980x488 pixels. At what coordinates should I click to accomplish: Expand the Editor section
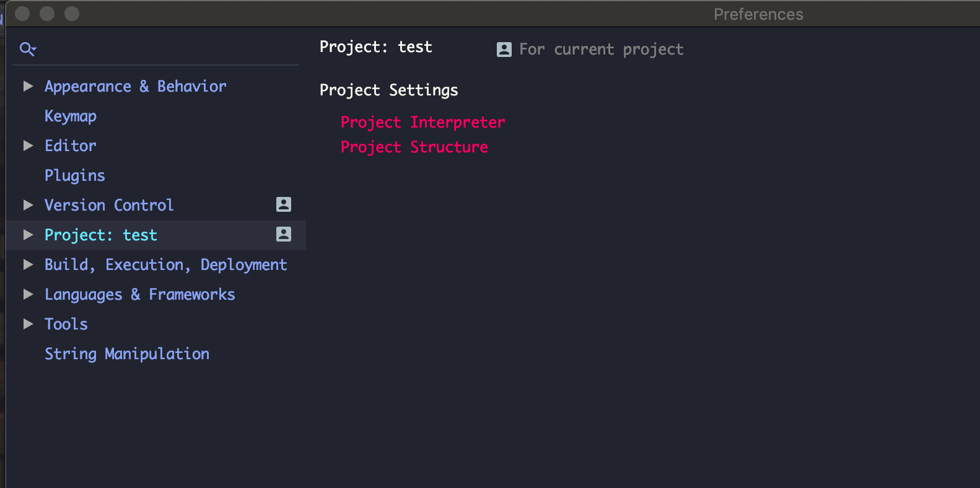[28, 146]
